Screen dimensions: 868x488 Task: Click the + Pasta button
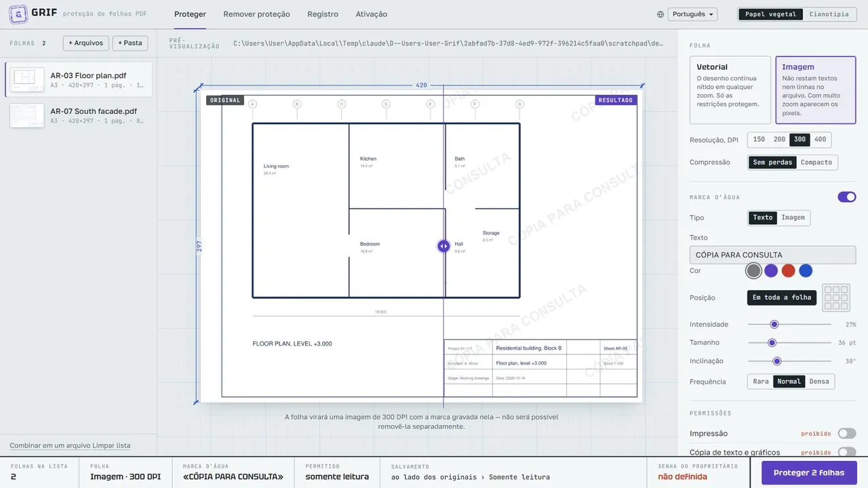tap(130, 43)
